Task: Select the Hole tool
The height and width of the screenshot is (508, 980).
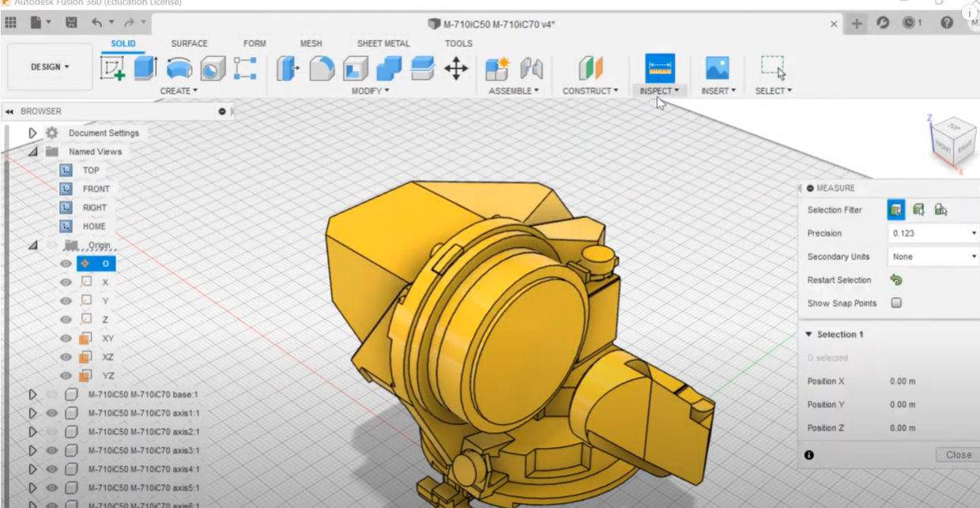Action: (x=213, y=70)
